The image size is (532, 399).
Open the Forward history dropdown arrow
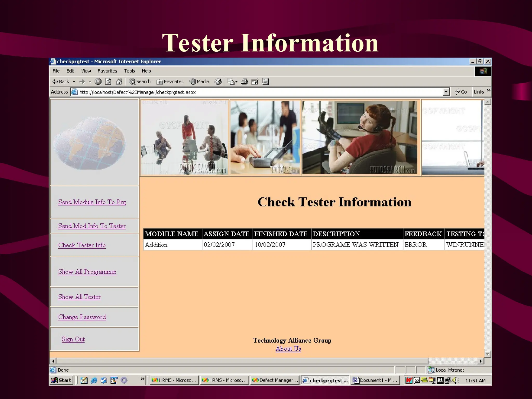point(90,82)
